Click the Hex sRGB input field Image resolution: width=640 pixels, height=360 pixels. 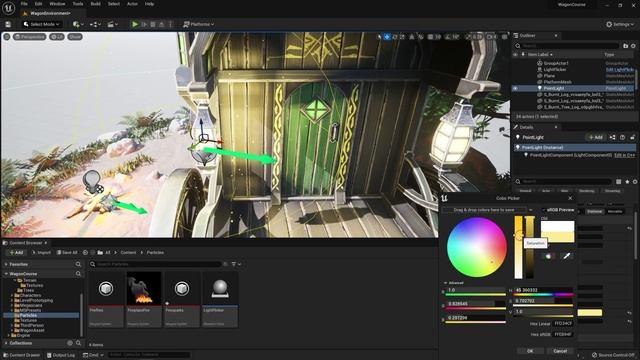(x=563, y=334)
